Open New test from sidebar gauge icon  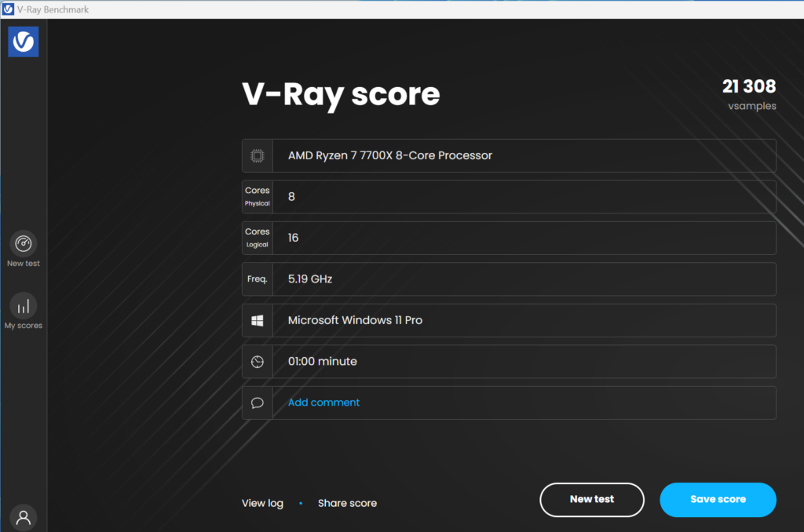coord(23,243)
